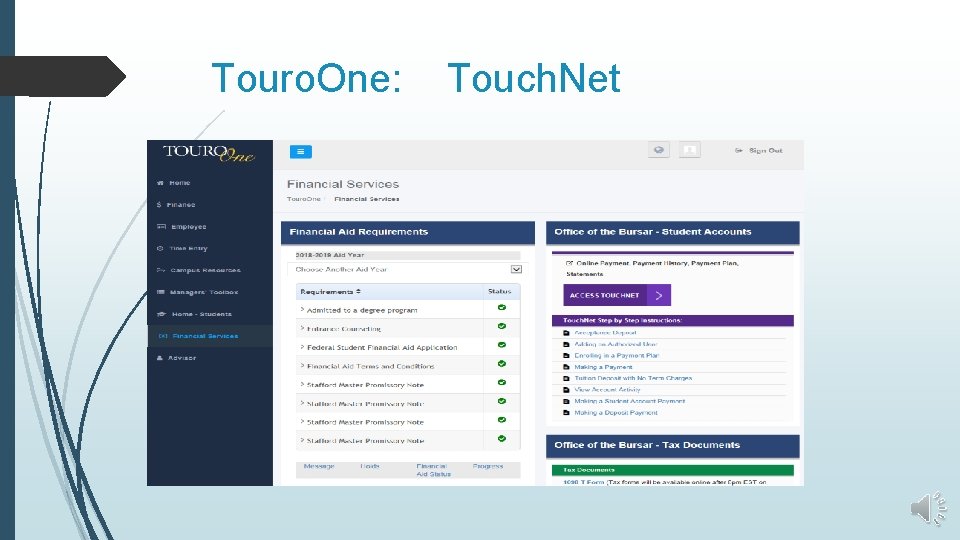Image resolution: width=960 pixels, height=540 pixels.
Task: Switch to the Holds tab
Action: coord(370,467)
